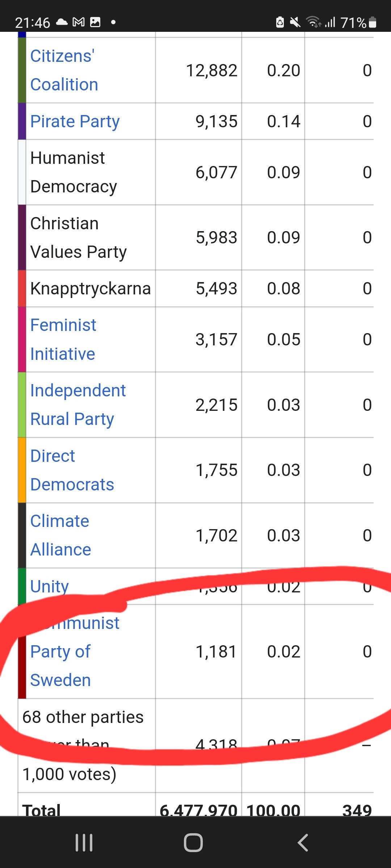Open the Citizens' Coalition link
Viewport: 391px width, 868px height.
[64, 70]
